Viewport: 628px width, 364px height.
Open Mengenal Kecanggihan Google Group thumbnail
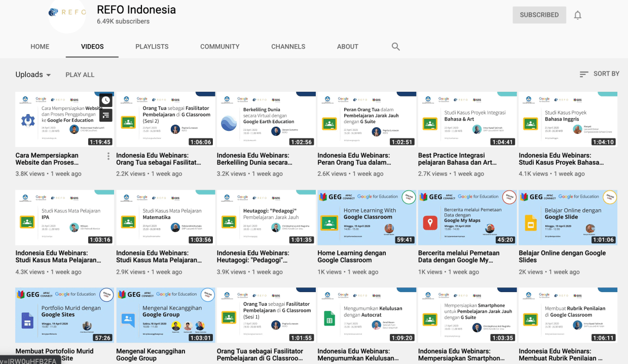pos(166,315)
